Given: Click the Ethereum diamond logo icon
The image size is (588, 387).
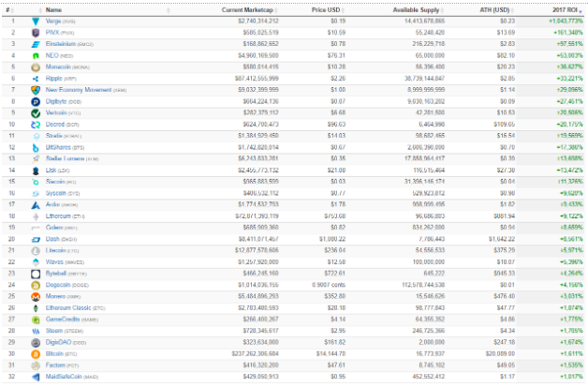Looking at the screenshot, I should click(36, 217).
